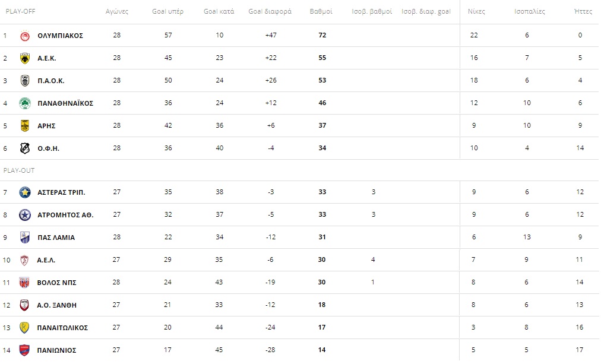The width and height of the screenshot is (601, 364).
Task: Open the ΟΛΥΜΠΙΑΚΟΣ team name link
Action: click(60, 36)
